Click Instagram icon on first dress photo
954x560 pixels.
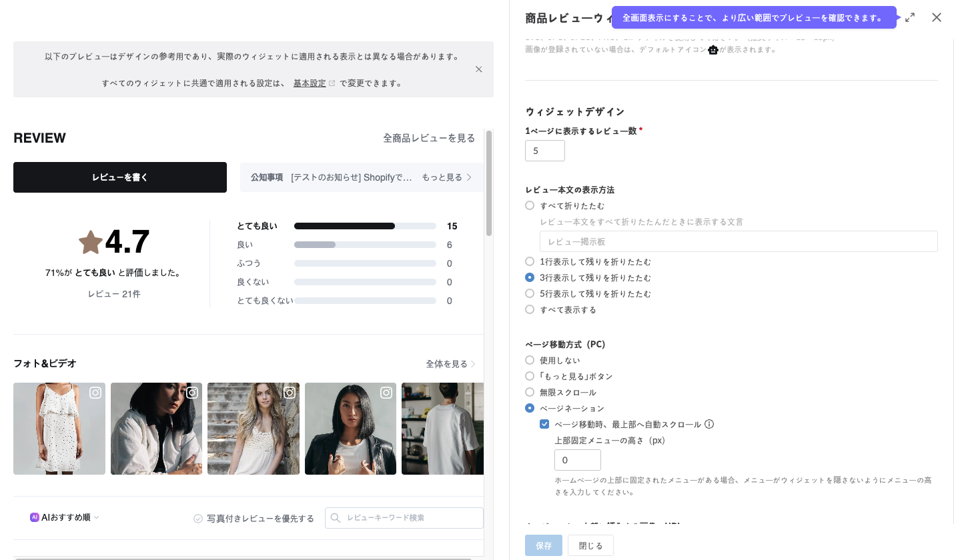pos(95,393)
